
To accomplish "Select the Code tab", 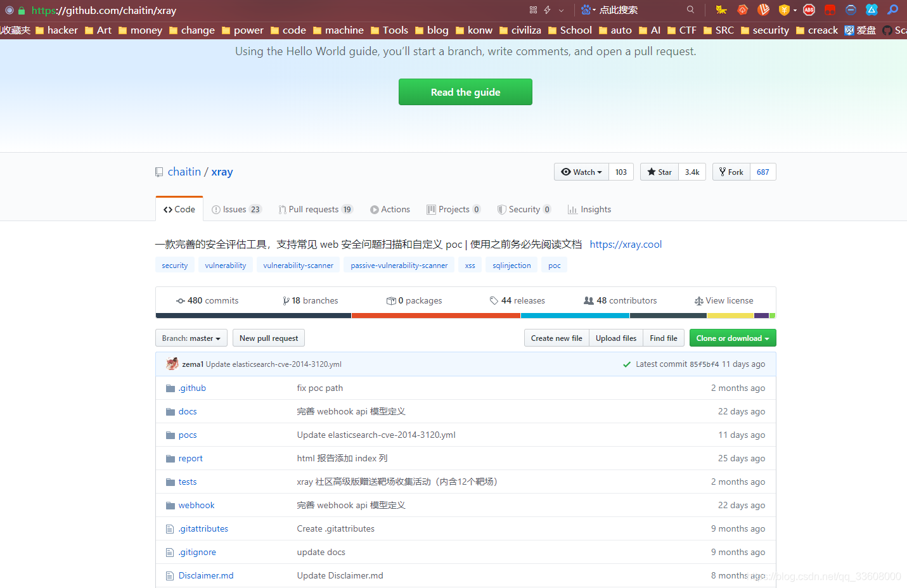I will click(x=179, y=209).
